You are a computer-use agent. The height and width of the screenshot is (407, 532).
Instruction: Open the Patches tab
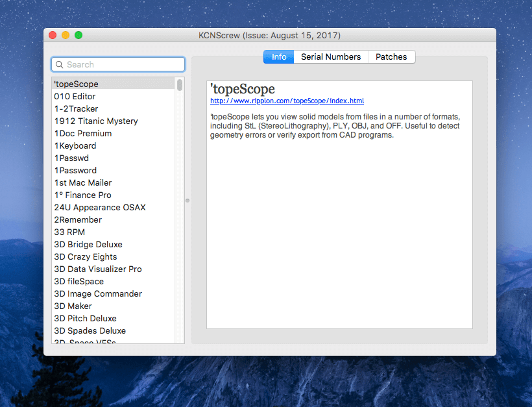pos(391,56)
